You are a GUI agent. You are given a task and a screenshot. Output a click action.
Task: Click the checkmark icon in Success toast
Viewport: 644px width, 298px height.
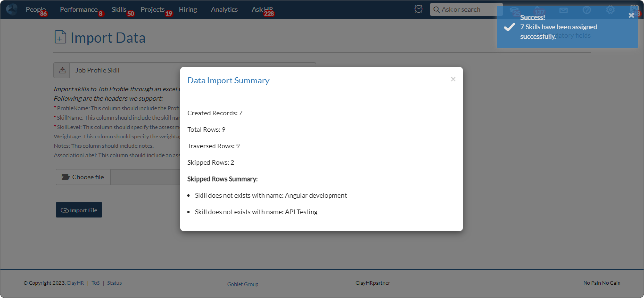click(509, 27)
